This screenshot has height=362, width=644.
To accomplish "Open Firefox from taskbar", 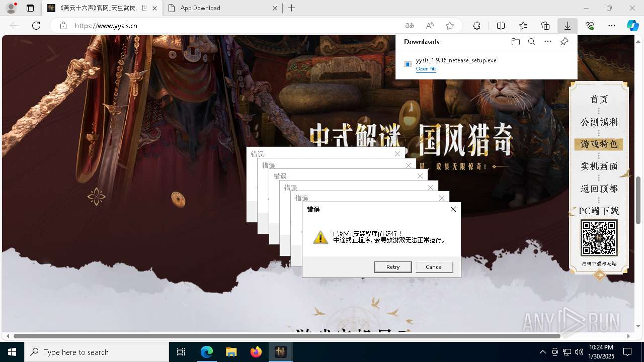I will click(x=256, y=352).
